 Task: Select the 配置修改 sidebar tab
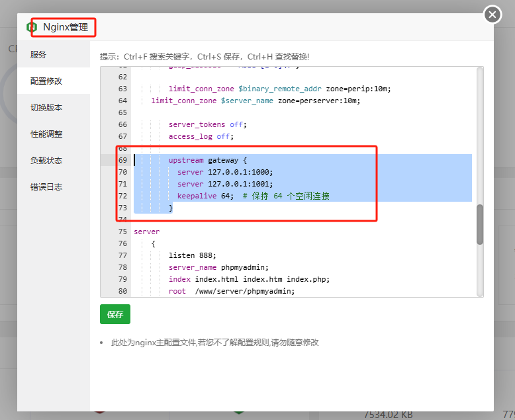[54, 81]
